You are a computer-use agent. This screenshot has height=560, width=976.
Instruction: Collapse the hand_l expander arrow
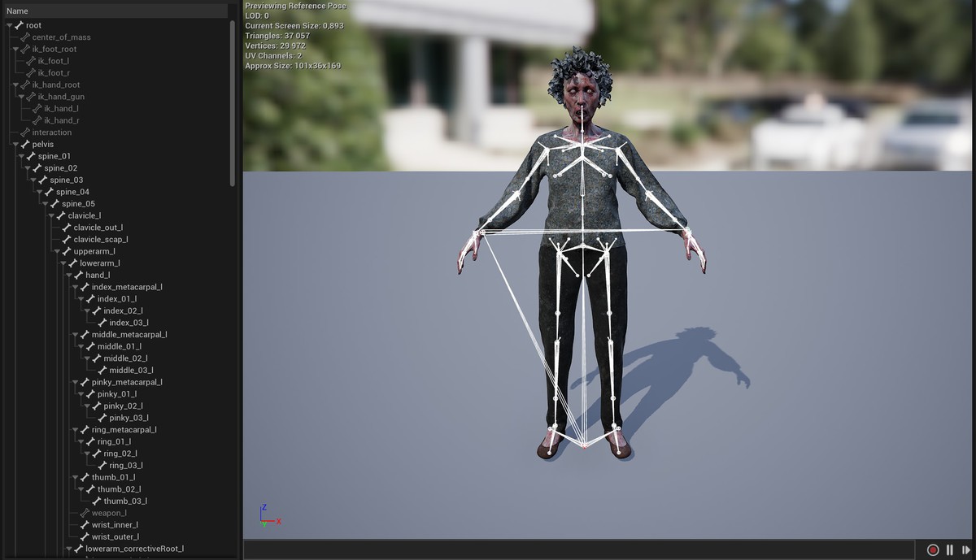click(x=69, y=276)
